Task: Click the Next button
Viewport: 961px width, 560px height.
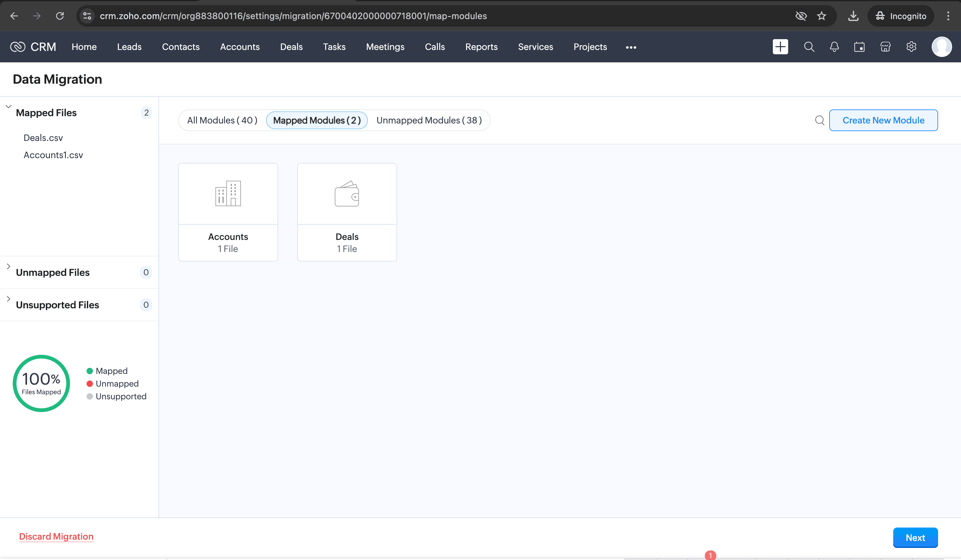Action: 915,537
